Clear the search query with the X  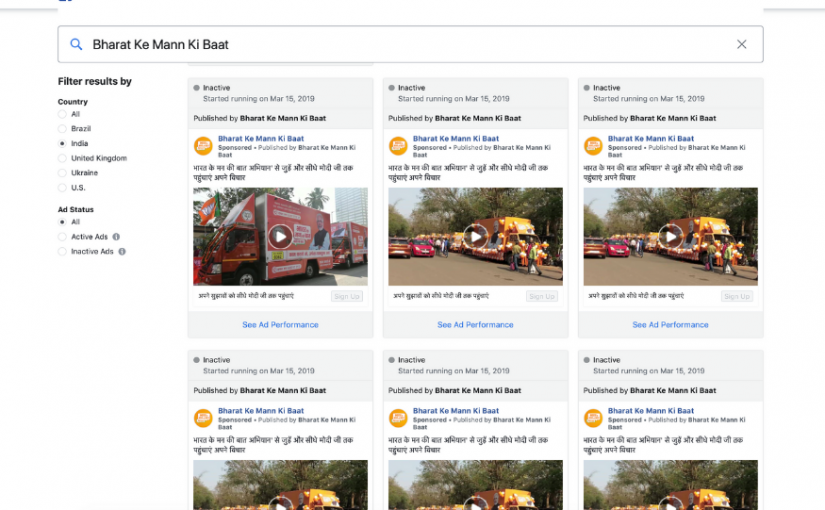[741, 44]
